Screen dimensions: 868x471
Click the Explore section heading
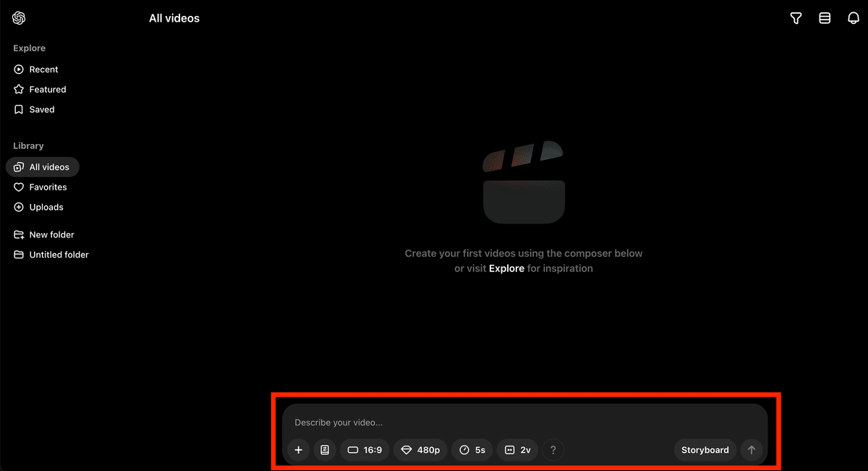[x=30, y=48]
